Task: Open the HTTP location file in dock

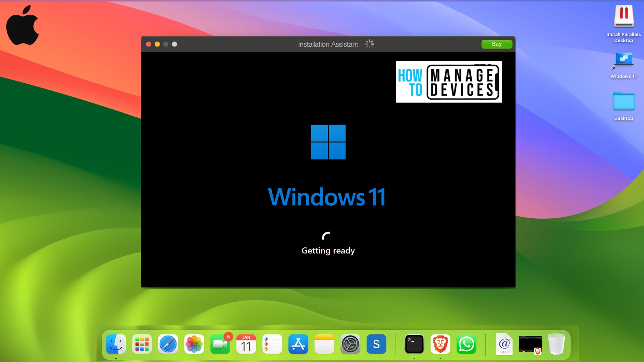Action: click(504, 344)
